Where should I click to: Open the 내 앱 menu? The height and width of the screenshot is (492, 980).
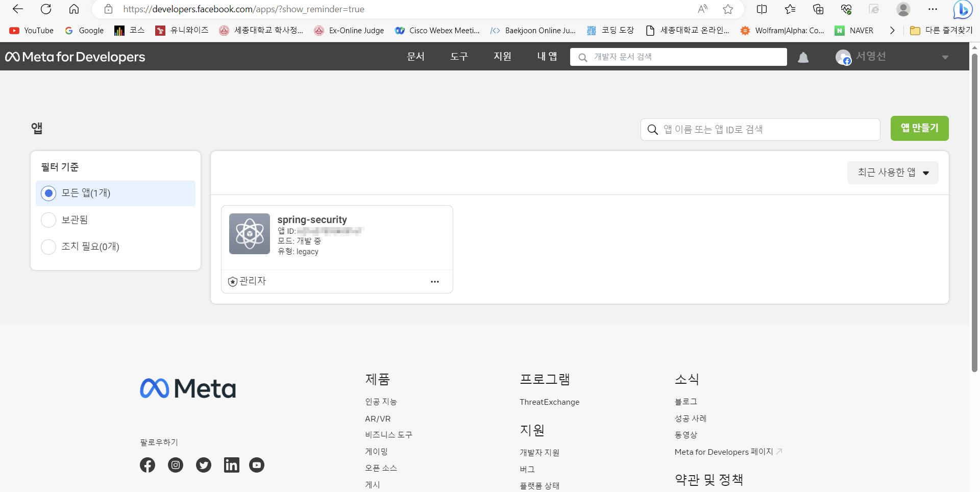(x=547, y=57)
